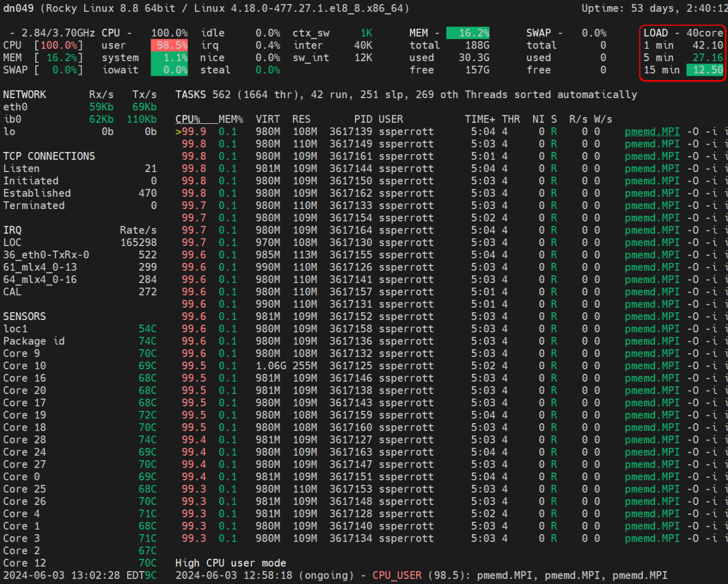Select process row with PID 3617155
This screenshot has width=728, height=584.
[451, 255]
